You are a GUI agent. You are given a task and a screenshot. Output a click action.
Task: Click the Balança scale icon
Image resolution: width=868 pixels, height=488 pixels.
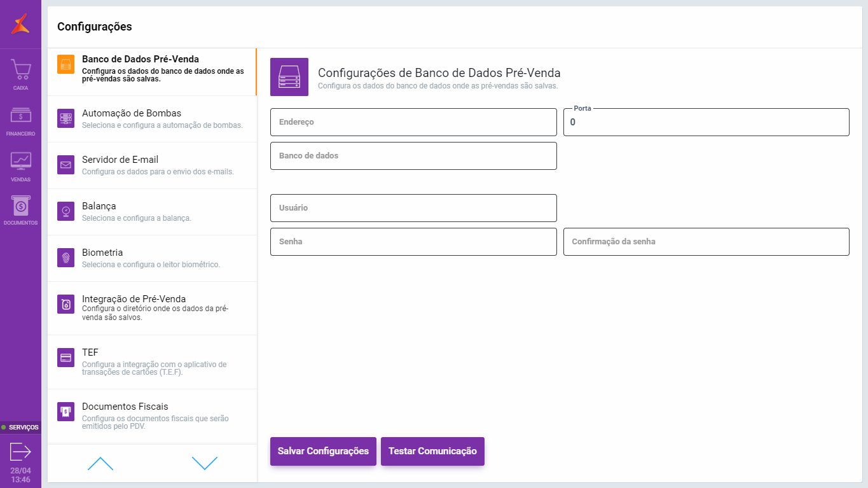[x=66, y=212]
